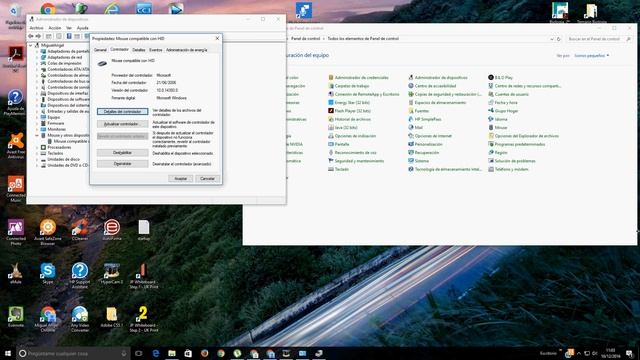Click Aceptar button

180,179
